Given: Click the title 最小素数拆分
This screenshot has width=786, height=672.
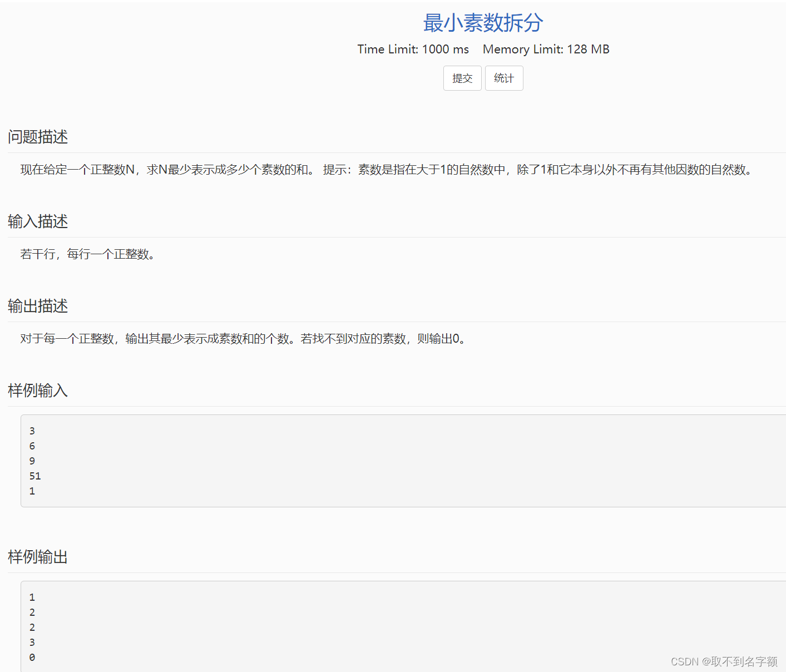Looking at the screenshot, I should (x=482, y=23).
